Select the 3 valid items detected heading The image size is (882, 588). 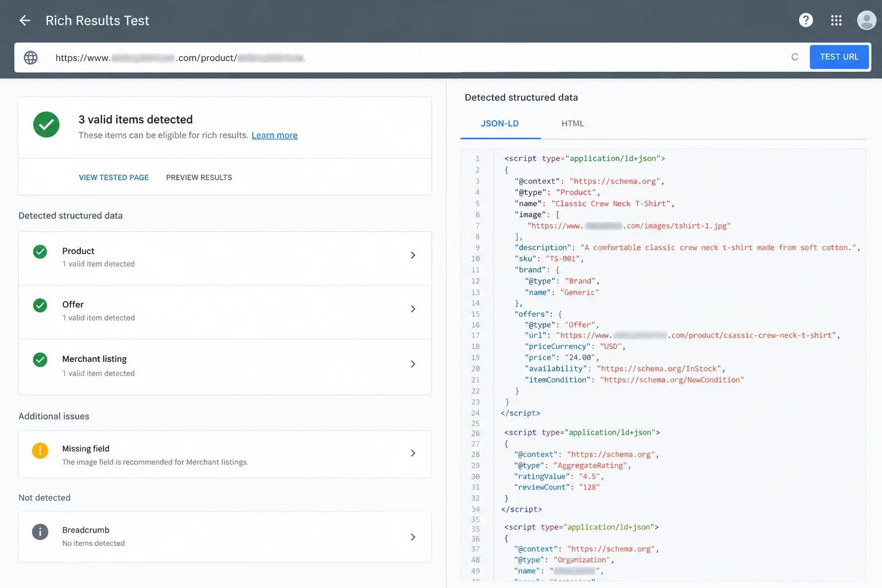(x=136, y=119)
